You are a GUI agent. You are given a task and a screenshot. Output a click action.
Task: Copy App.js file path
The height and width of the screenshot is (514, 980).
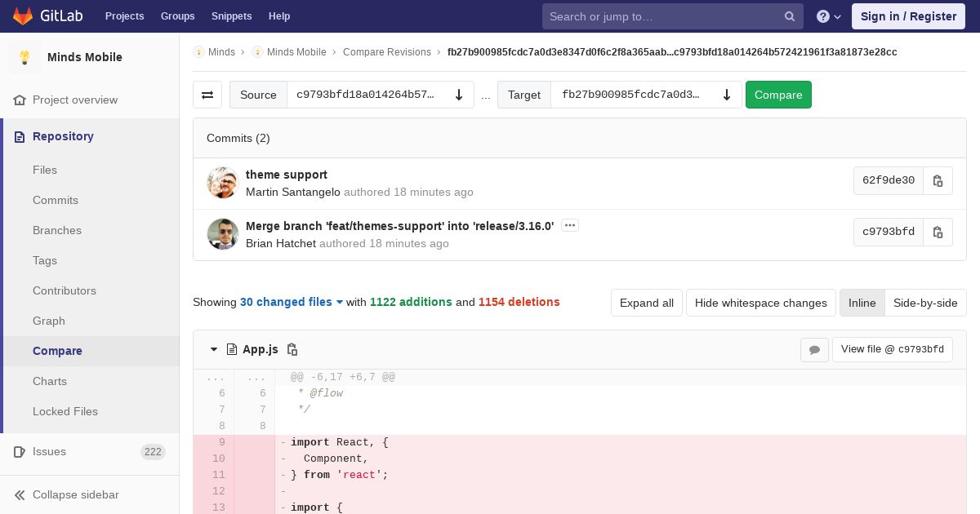[x=292, y=349]
